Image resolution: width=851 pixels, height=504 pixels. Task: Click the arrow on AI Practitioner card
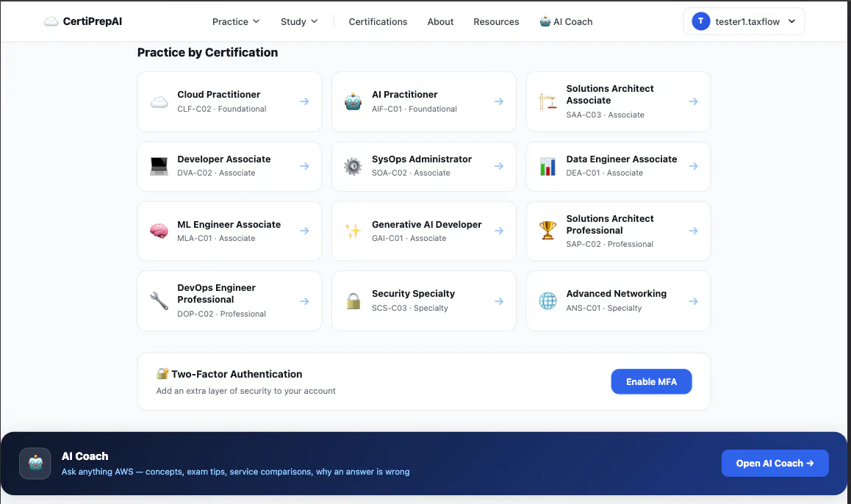499,101
